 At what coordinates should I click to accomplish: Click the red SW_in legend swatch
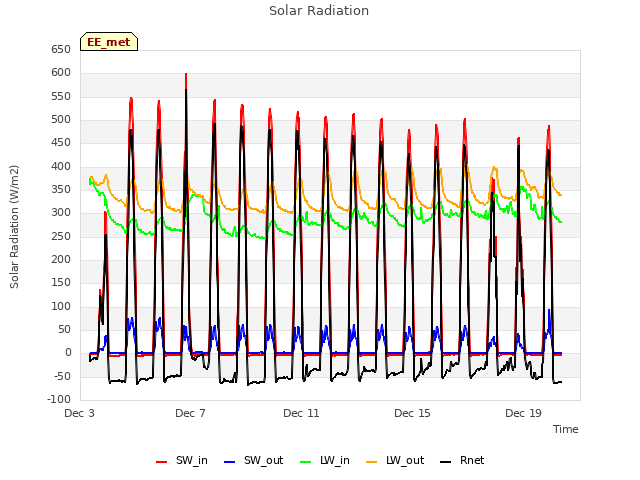[162, 462]
